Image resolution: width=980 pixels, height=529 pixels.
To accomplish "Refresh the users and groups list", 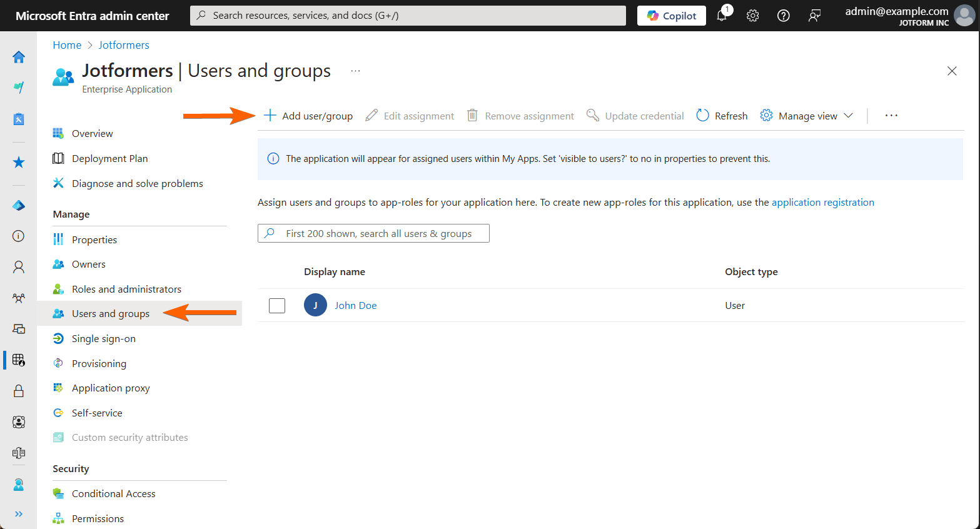I will [x=722, y=116].
